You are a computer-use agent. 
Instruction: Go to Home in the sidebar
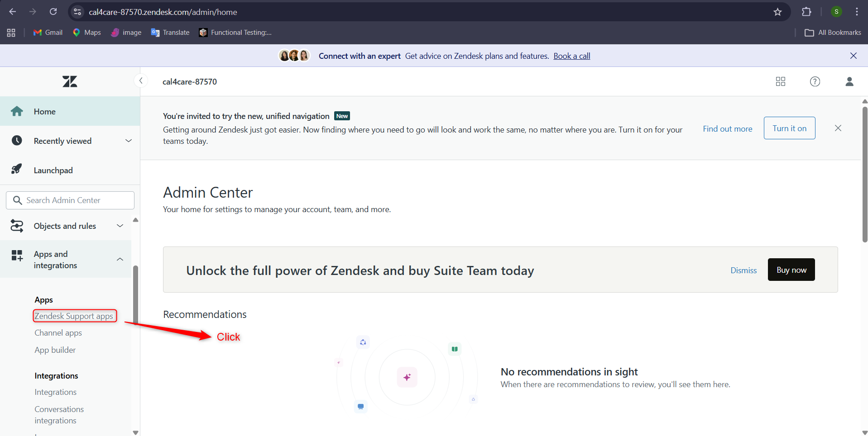pyautogui.click(x=70, y=111)
